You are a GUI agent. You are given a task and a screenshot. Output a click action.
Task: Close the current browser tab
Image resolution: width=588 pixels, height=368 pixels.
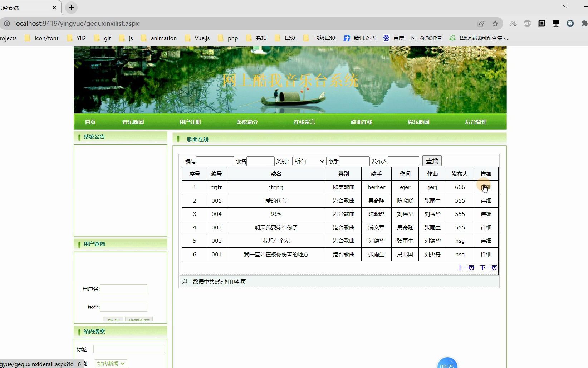coord(54,8)
